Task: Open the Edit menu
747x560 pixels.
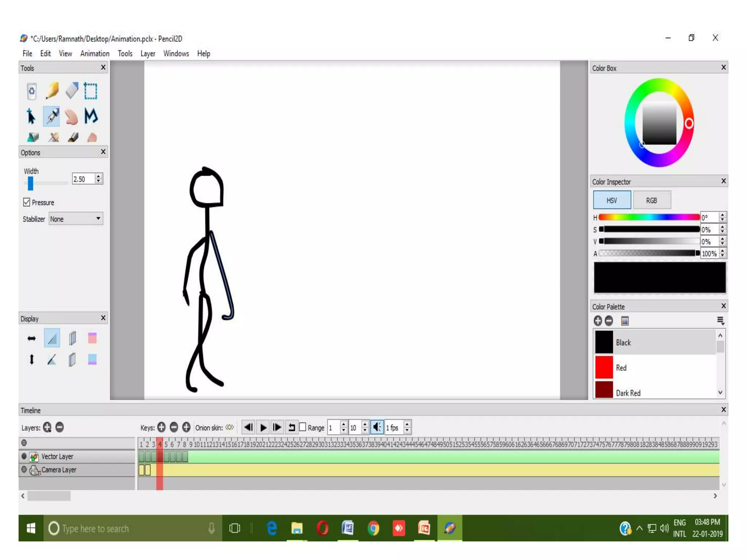Action: pyautogui.click(x=46, y=54)
